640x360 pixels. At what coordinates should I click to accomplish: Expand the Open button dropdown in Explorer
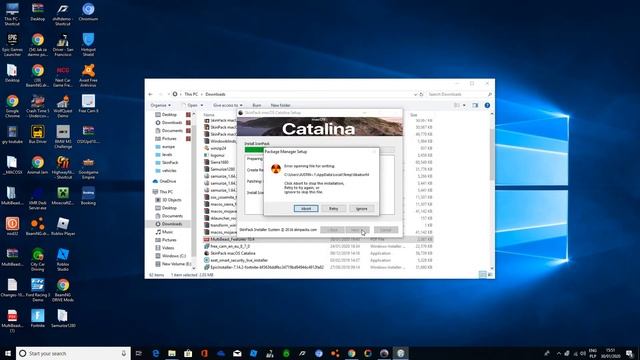(202, 105)
